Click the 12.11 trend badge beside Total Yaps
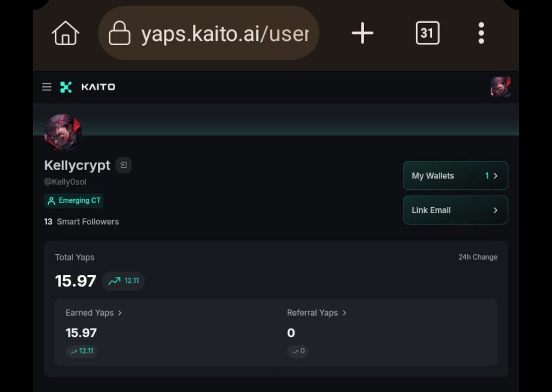This screenshot has width=552, height=392. tap(123, 281)
